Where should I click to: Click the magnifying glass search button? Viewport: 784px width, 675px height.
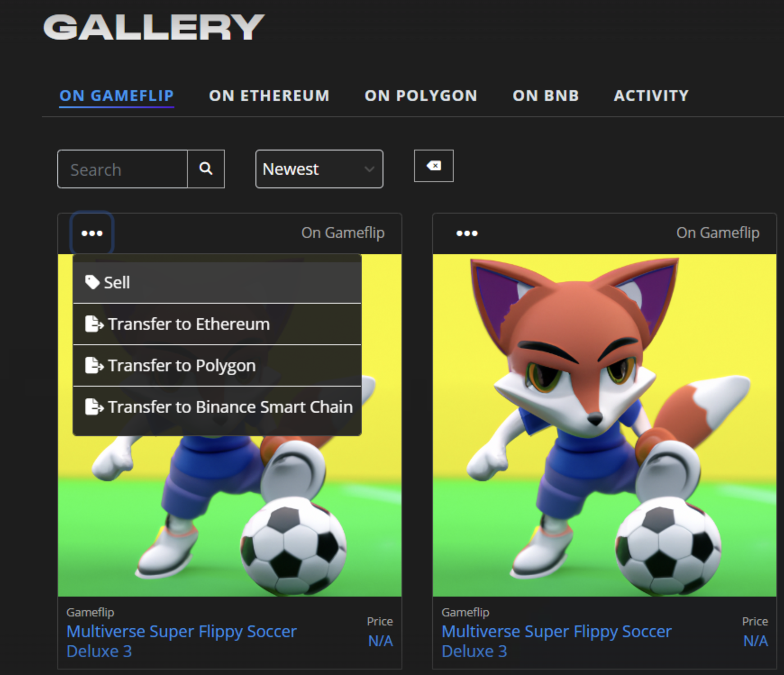[206, 169]
